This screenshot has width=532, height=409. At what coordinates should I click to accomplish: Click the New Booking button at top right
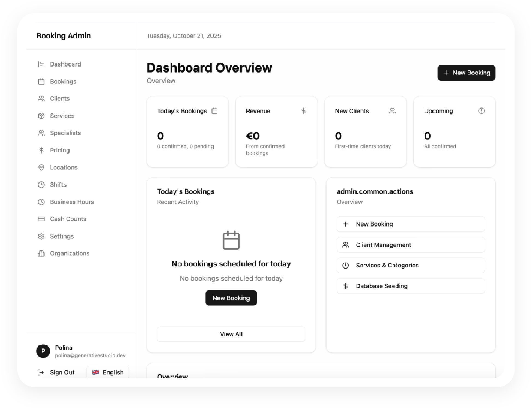467,73
